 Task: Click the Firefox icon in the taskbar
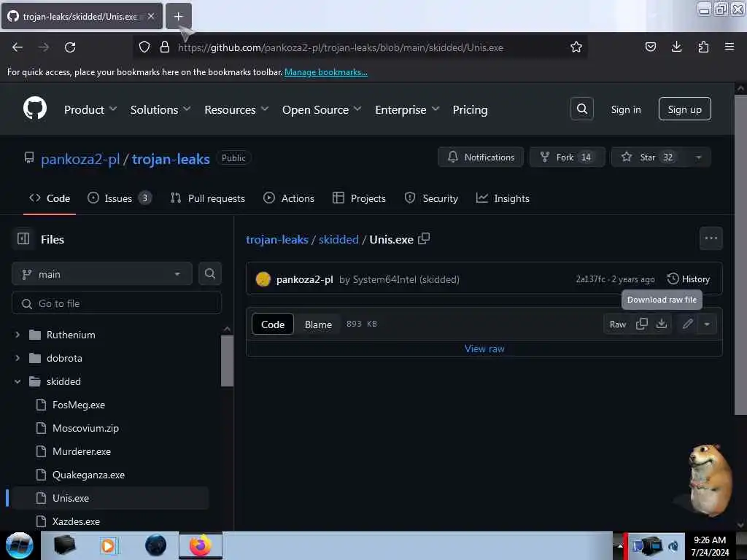pyautogui.click(x=201, y=545)
